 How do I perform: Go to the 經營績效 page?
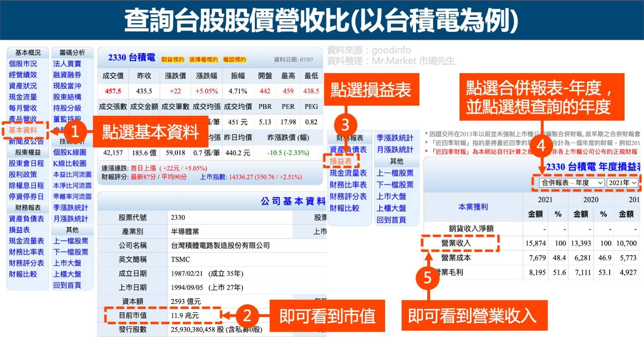23,75
